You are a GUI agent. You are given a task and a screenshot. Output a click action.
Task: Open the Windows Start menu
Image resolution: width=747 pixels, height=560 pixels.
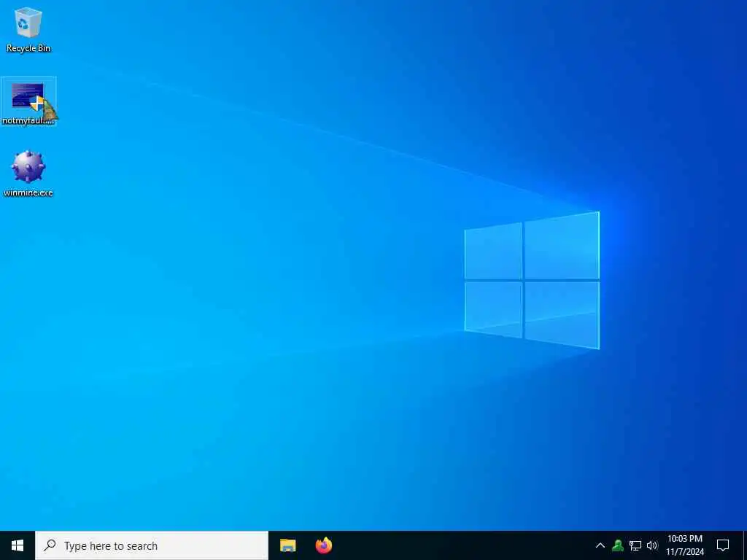[18, 545]
